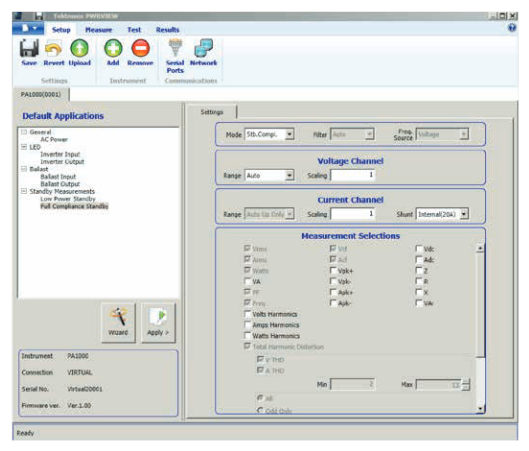Select AC Power application
The width and height of the screenshot is (529, 451).
click(54, 139)
